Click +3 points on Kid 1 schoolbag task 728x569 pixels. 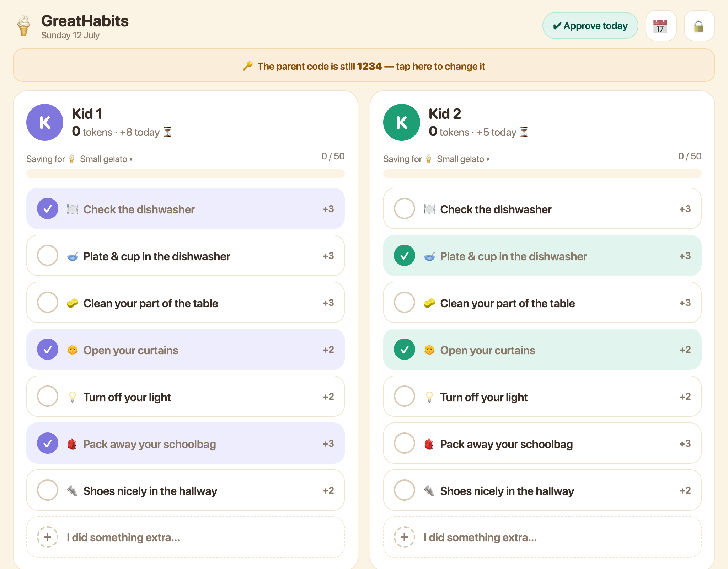(x=328, y=443)
